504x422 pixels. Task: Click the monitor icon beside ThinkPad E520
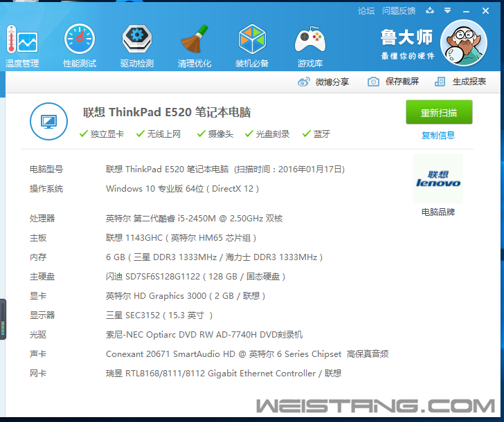click(48, 122)
